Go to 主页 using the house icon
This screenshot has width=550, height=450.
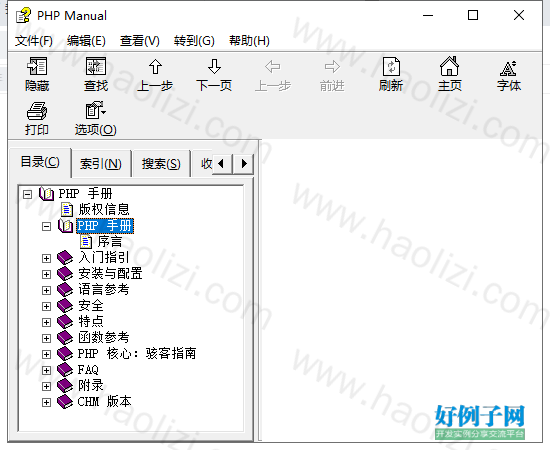449,66
